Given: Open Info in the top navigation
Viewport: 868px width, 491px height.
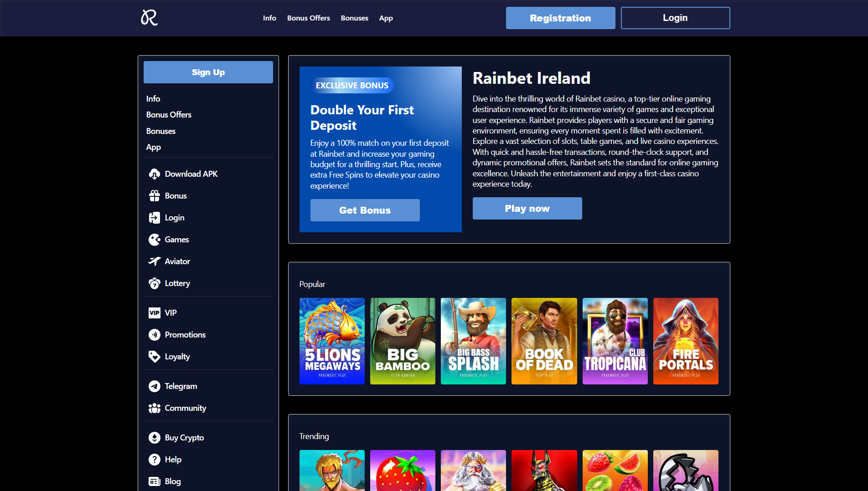Looking at the screenshot, I should coord(269,18).
